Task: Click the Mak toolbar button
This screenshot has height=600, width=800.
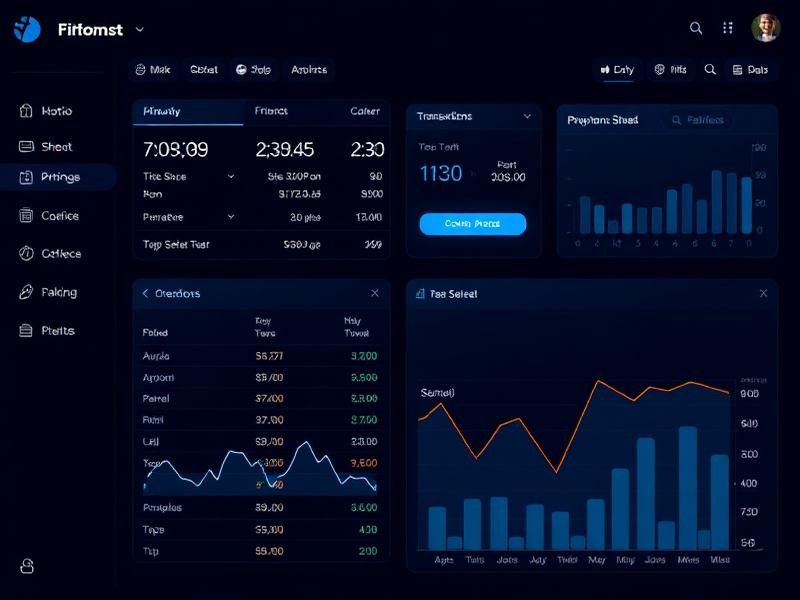Action: coord(153,70)
